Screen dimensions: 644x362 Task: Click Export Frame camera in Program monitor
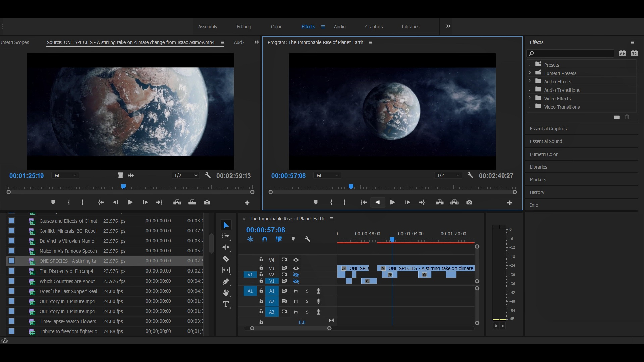pos(469,202)
